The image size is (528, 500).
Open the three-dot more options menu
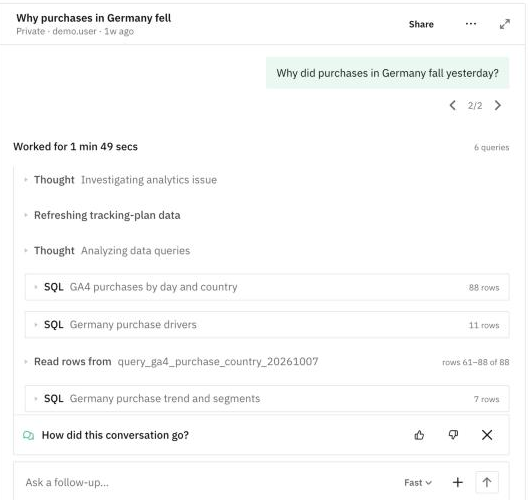(470, 24)
